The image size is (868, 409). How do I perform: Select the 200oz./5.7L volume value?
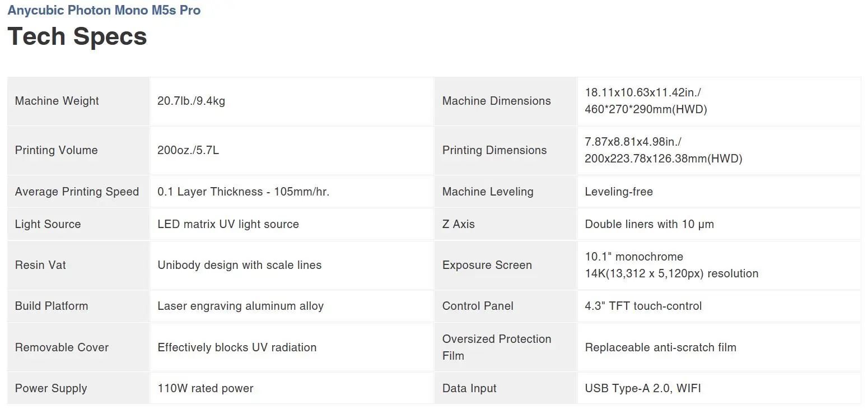[188, 150]
